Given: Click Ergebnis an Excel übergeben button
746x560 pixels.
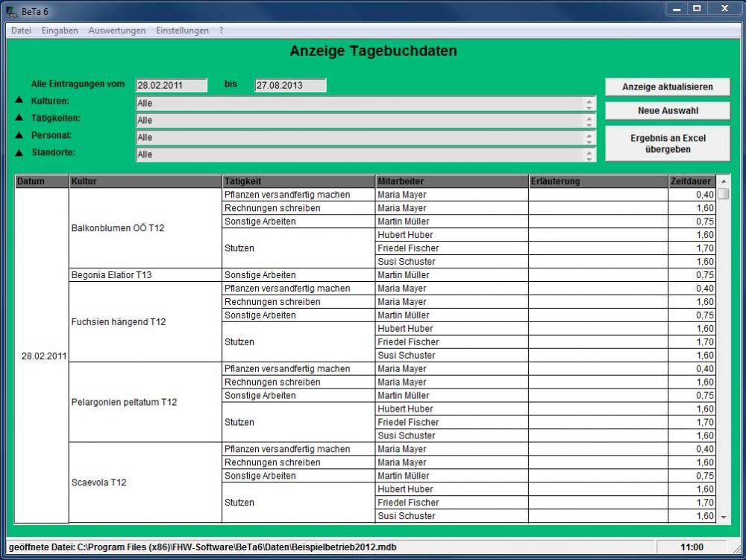Looking at the screenshot, I should pyautogui.click(x=667, y=143).
